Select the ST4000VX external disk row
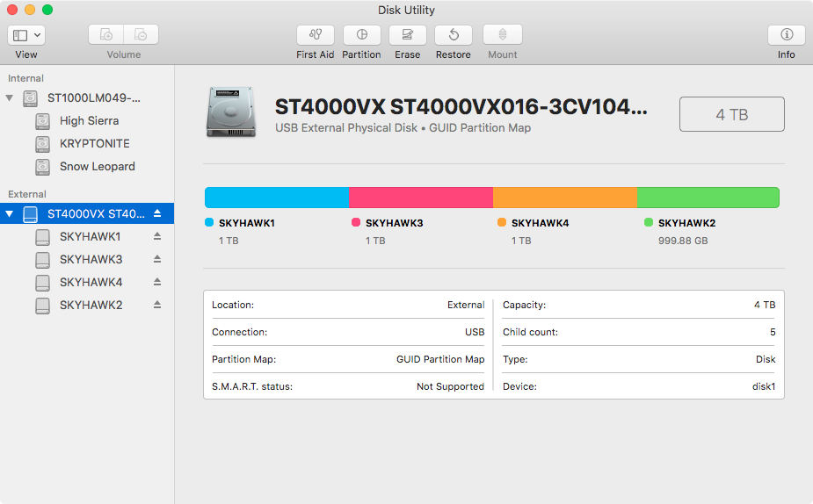 tap(87, 213)
